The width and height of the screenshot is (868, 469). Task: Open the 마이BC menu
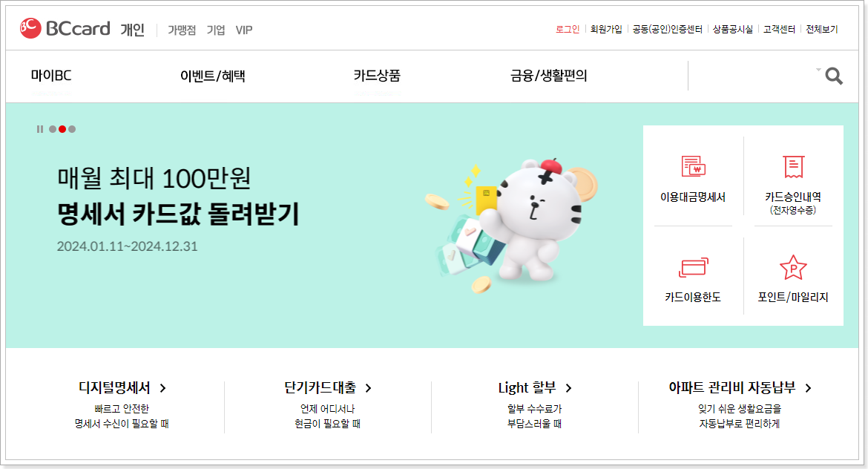51,75
